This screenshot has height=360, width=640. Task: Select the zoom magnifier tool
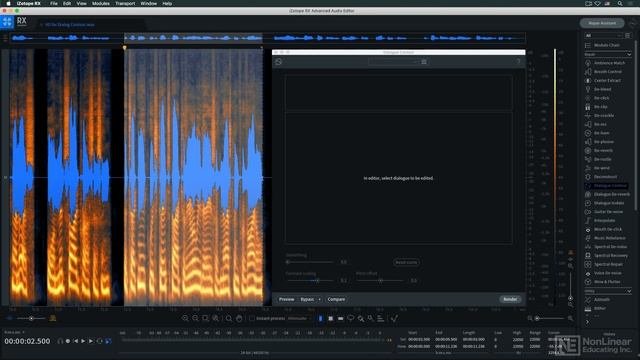click(229, 318)
